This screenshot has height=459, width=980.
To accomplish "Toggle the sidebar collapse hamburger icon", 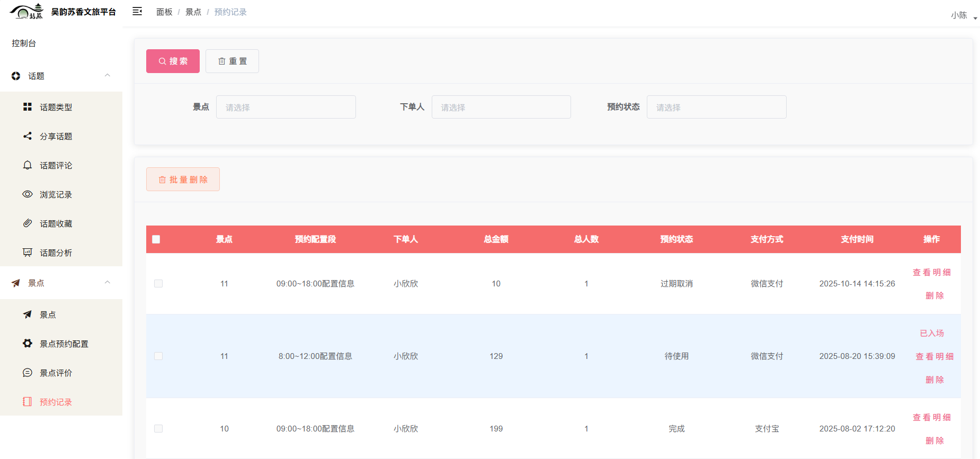I will (137, 11).
